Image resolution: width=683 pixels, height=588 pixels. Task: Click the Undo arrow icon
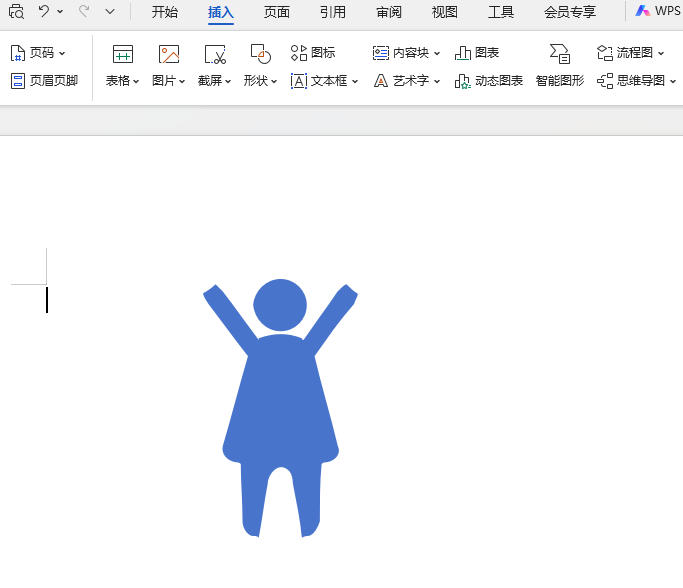coord(44,12)
